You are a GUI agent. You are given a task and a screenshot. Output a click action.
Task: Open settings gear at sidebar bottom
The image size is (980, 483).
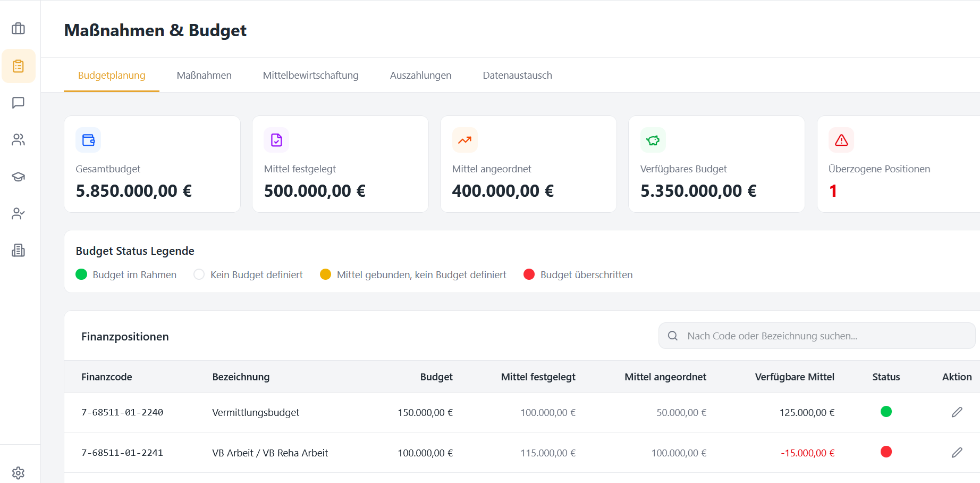click(x=19, y=472)
